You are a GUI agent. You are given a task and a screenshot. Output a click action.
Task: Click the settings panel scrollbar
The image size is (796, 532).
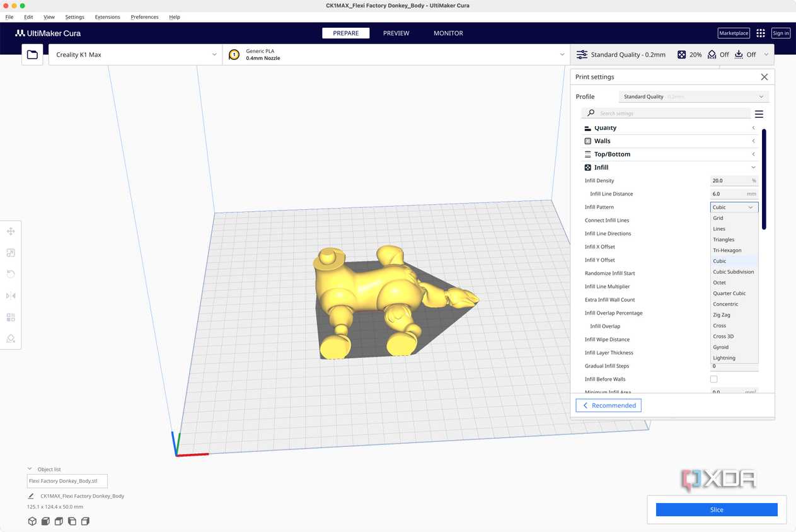coord(764,179)
